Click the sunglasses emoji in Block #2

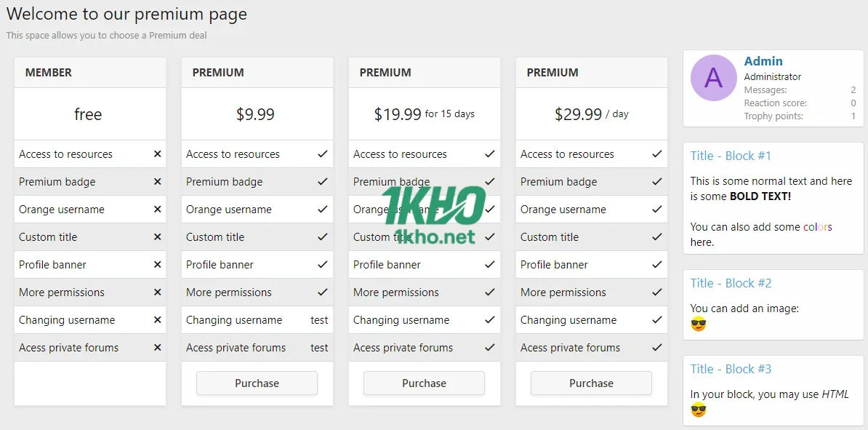[699, 323]
